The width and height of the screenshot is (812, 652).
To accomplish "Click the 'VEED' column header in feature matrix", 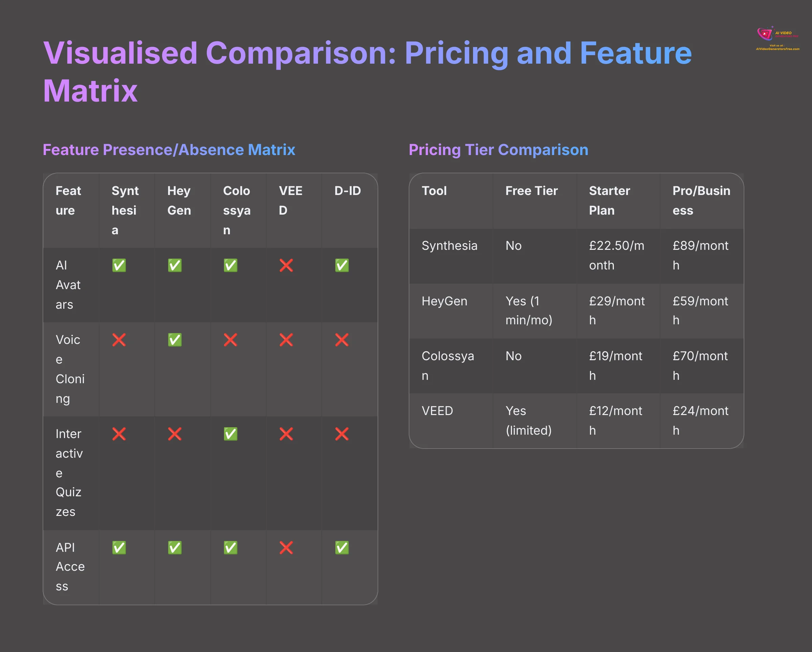I will pyautogui.click(x=290, y=200).
